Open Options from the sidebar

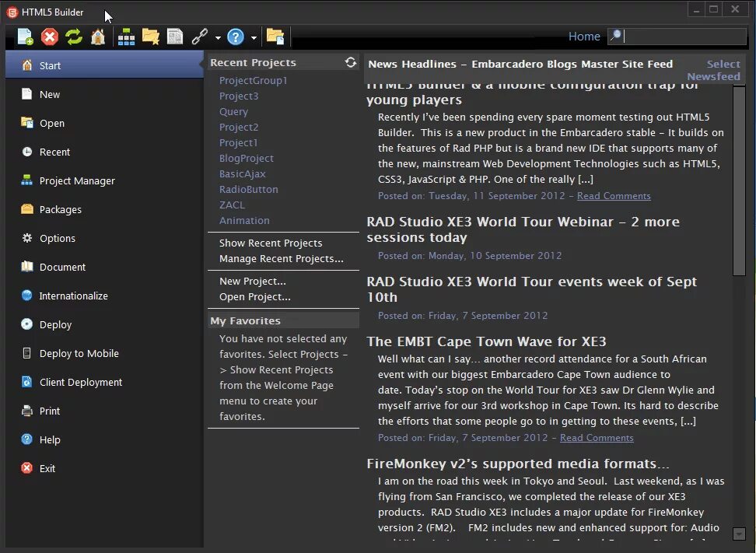(105, 238)
